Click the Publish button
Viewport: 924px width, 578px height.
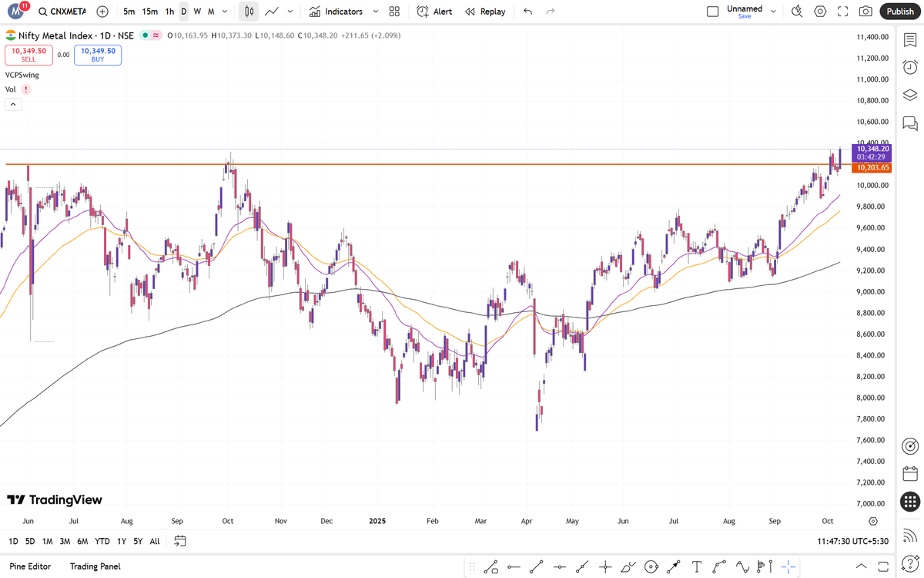coord(900,12)
